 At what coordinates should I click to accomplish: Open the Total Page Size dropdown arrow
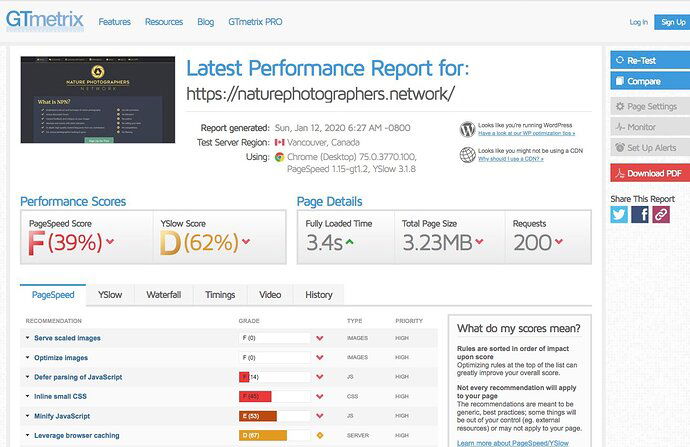click(x=480, y=242)
